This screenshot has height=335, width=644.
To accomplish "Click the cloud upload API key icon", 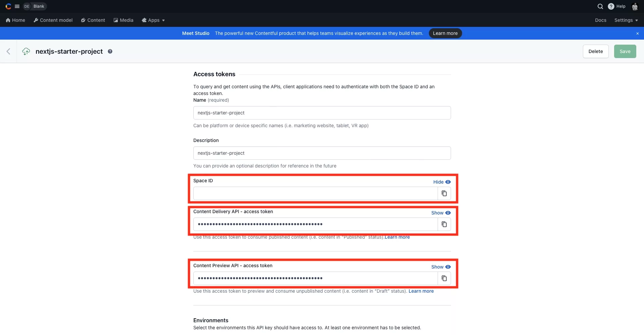I will [26, 51].
